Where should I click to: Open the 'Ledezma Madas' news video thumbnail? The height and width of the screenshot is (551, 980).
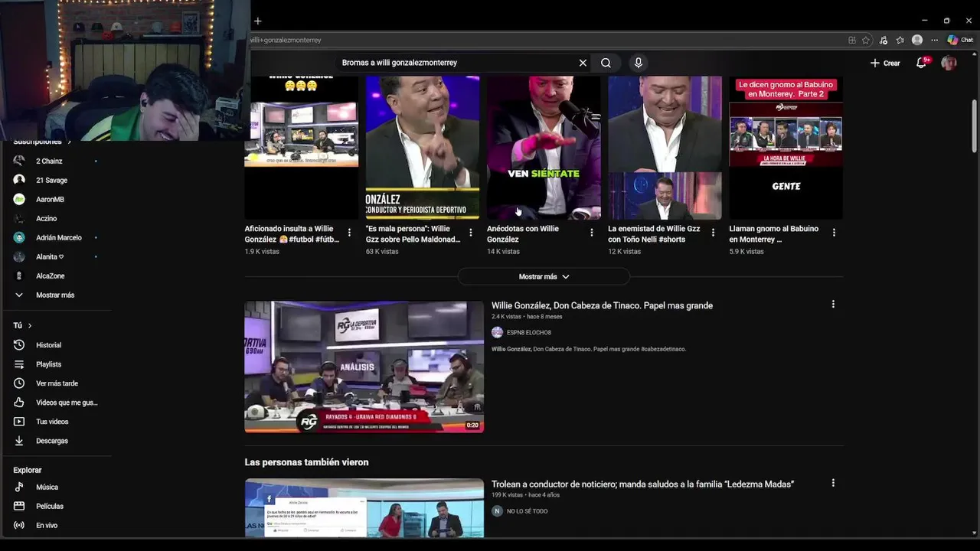pyautogui.click(x=364, y=508)
